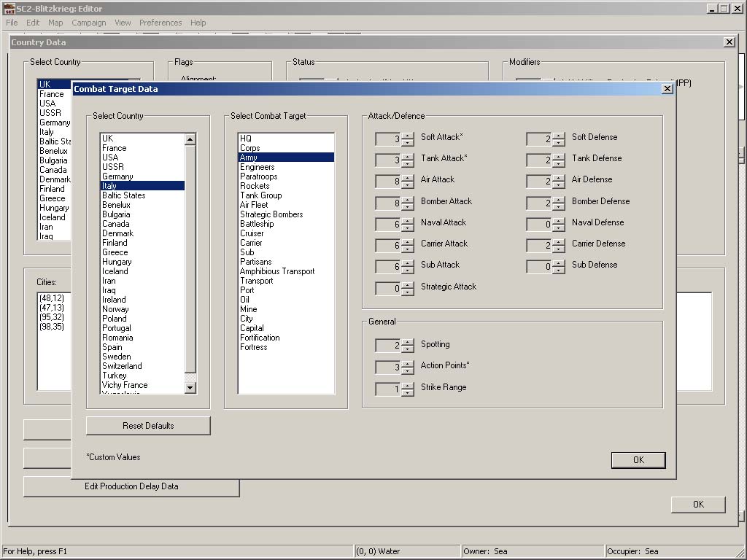The width and height of the screenshot is (747, 560).
Task: Decrease Tank Attack value with down arrow
Action: point(407,163)
